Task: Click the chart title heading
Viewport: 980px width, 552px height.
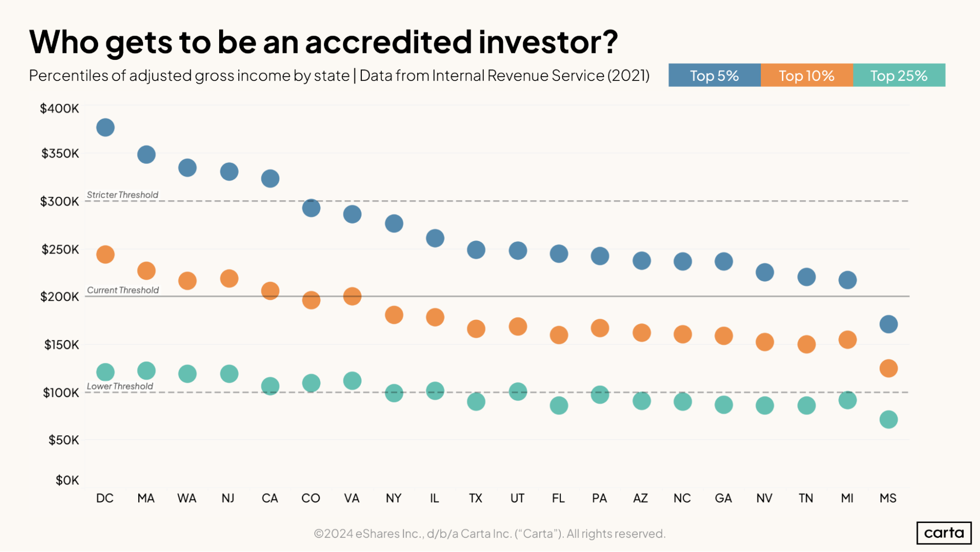Action: 324,42
